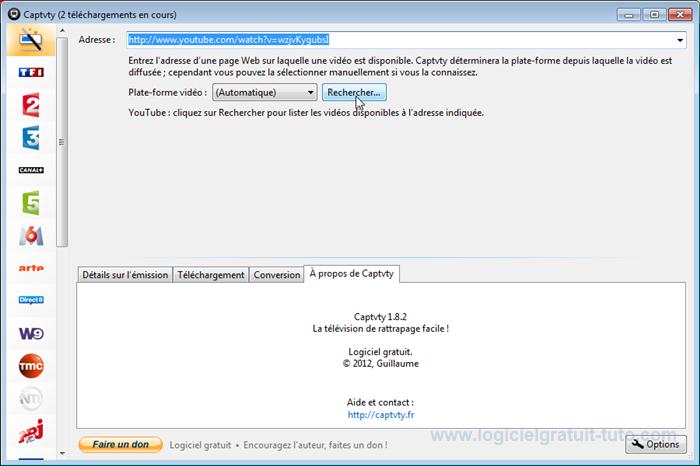Click the Captvty title bar app icon
This screenshot has height=466, width=700.
pos(14,14)
